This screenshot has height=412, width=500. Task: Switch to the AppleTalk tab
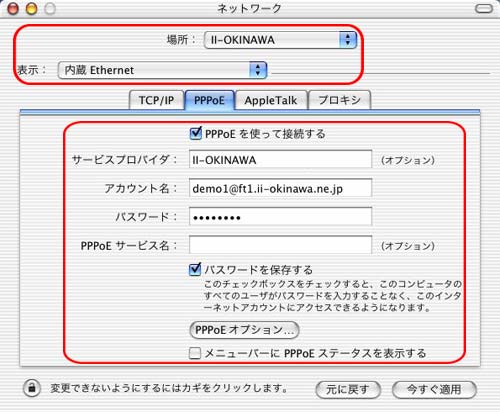[x=271, y=100]
